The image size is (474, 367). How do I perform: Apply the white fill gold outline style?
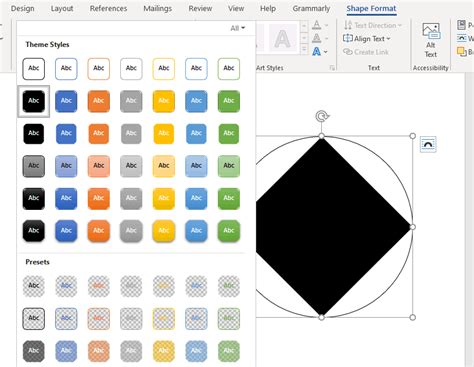coord(164,69)
